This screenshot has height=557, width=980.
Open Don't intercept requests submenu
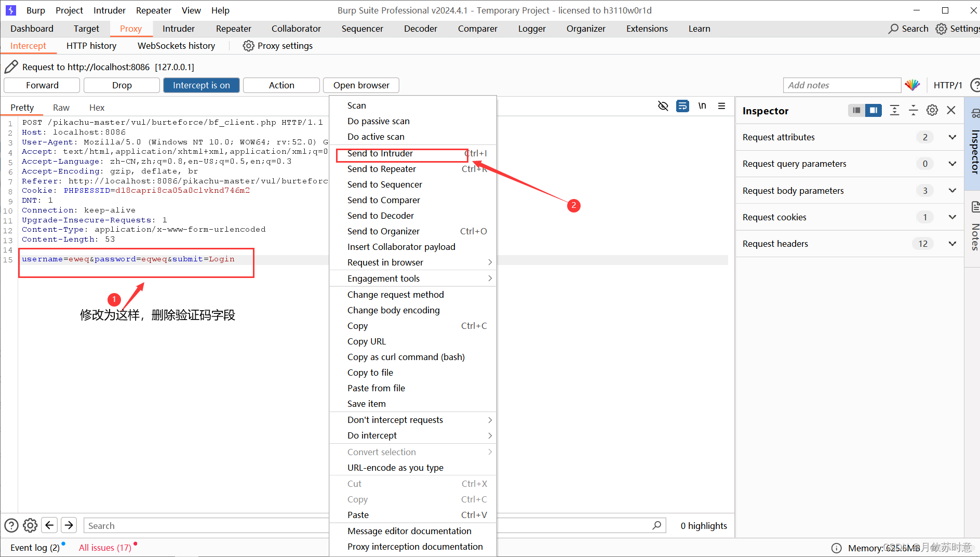[x=413, y=420]
